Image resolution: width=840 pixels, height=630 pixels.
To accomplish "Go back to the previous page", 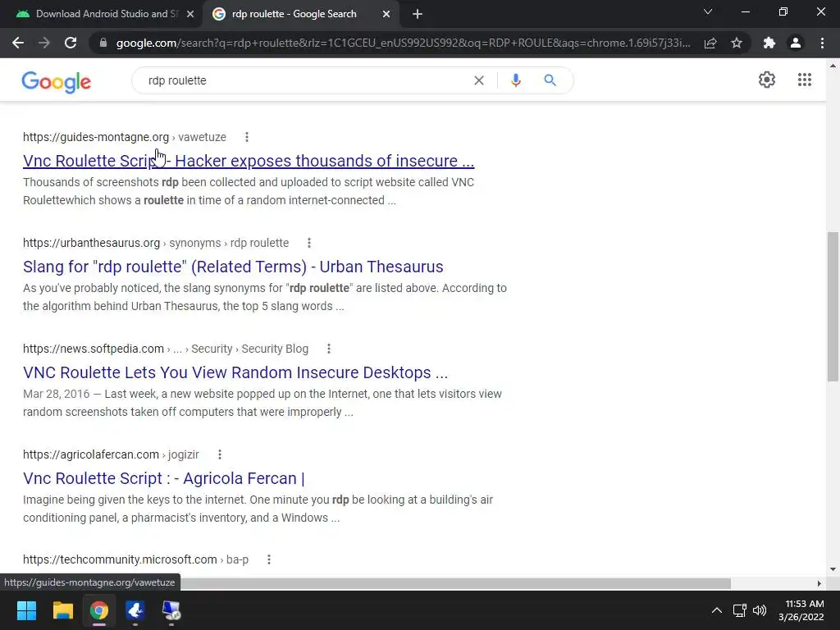I will (x=18, y=43).
